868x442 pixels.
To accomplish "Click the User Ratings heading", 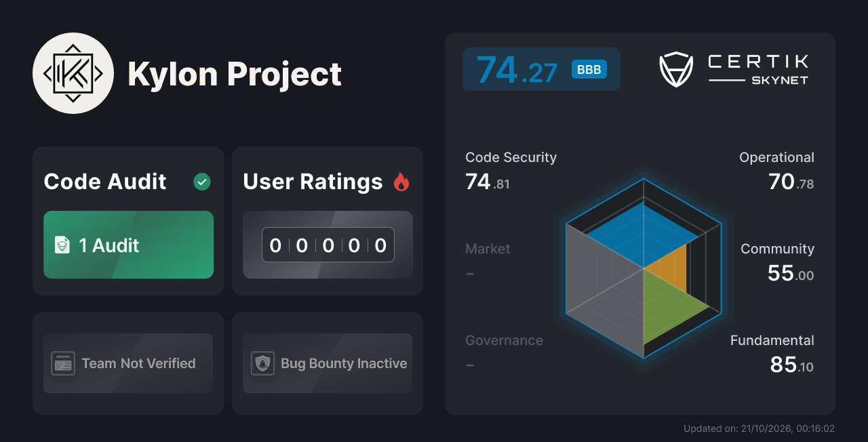I will tap(313, 182).
